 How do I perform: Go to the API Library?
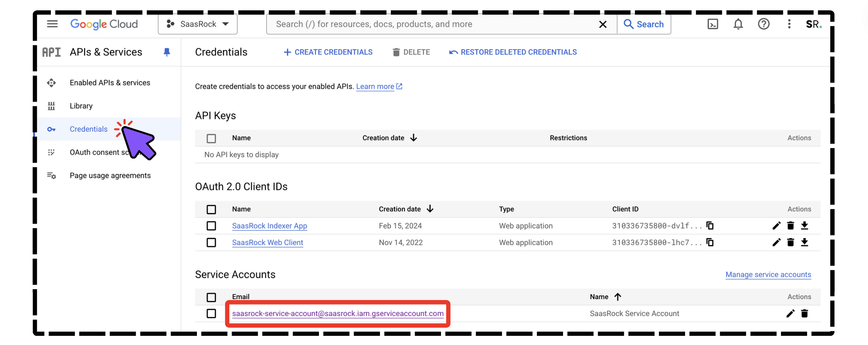(81, 106)
